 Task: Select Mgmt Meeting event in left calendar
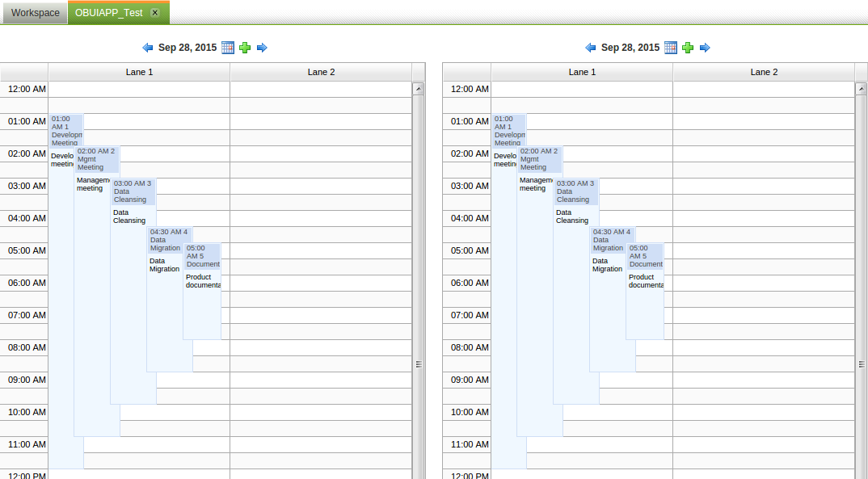coord(96,159)
